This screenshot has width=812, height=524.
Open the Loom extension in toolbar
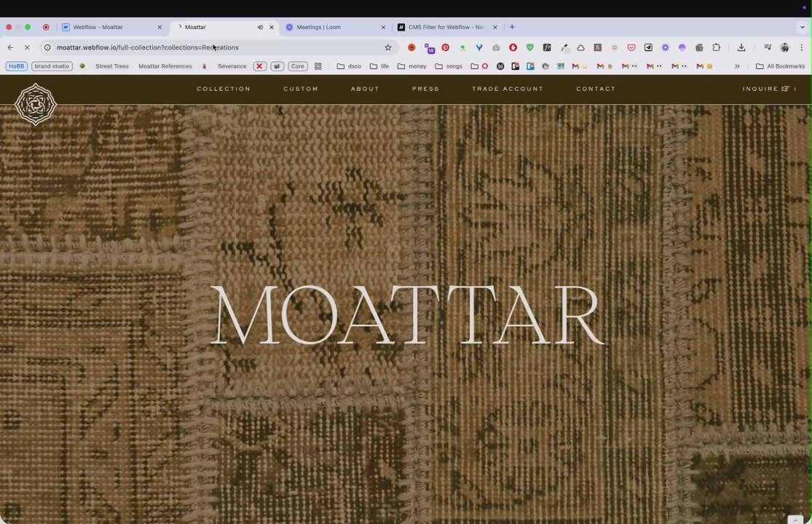pyautogui.click(x=666, y=47)
